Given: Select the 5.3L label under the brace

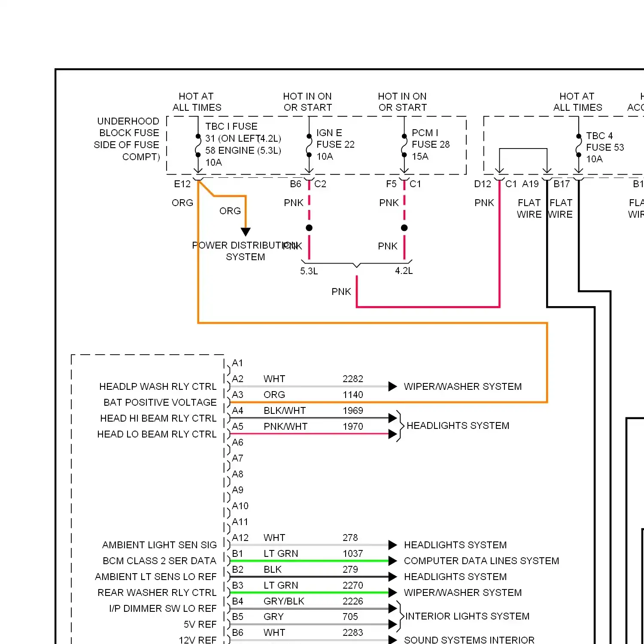Looking at the screenshot, I should pyautogui.click(x=309, y=271).
